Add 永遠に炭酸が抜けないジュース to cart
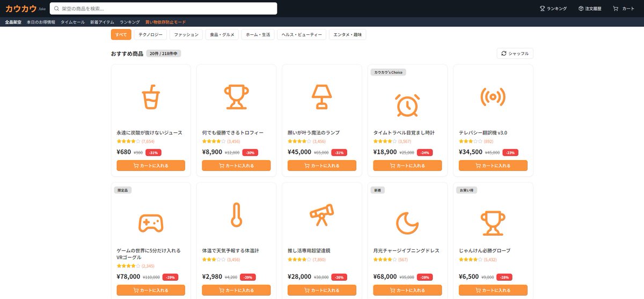This screenshot has width=644, height=299. click(x=151, y=166)
